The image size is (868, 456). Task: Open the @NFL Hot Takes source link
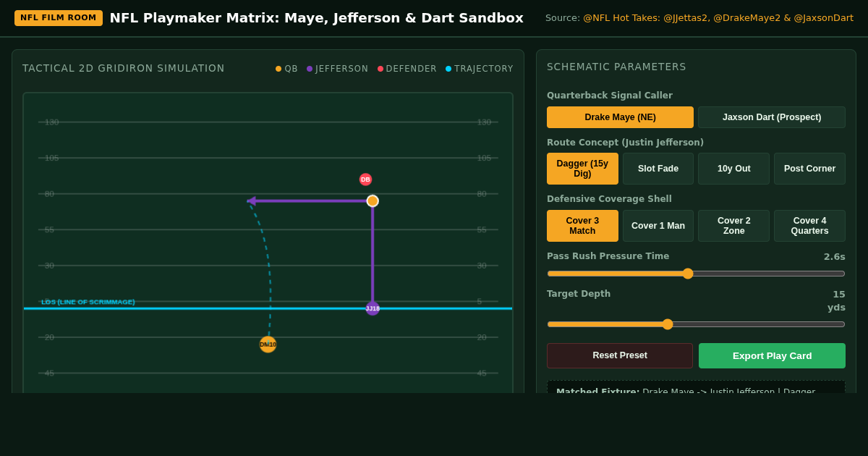[718, 18]
